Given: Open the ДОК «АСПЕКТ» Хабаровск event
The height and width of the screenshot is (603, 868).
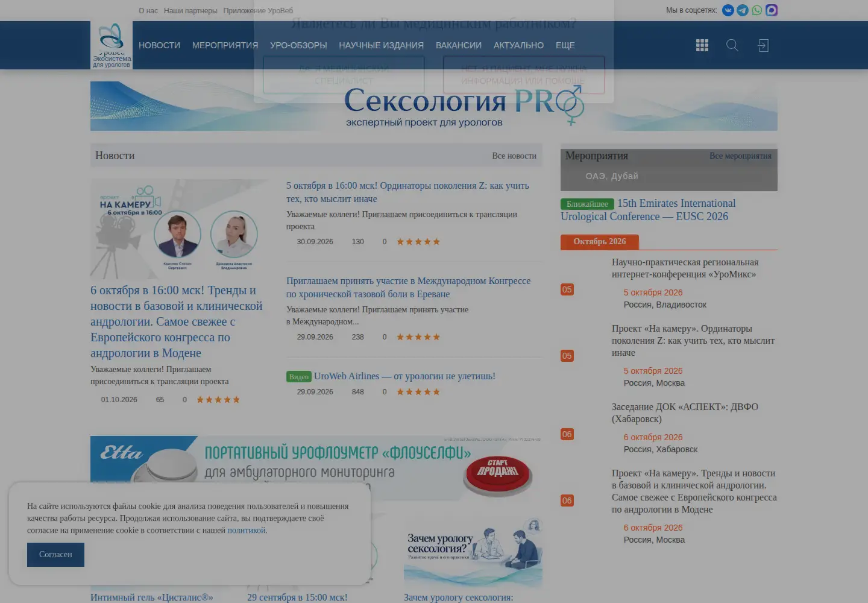Looking at the screenshot, I should [x=685, y=413].
